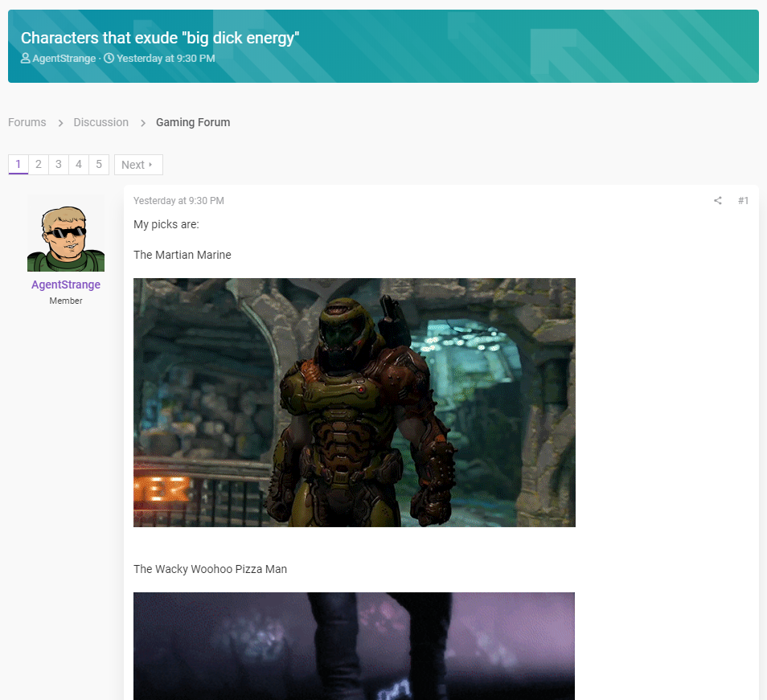This screenshot has height=700, width=767.
Task: Select page 1 in the pagination
Action: pos(18,164)
